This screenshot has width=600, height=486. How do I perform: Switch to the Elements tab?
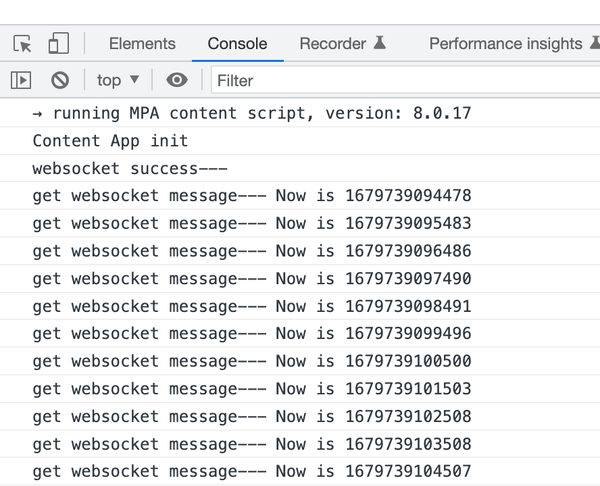point(142,44)
